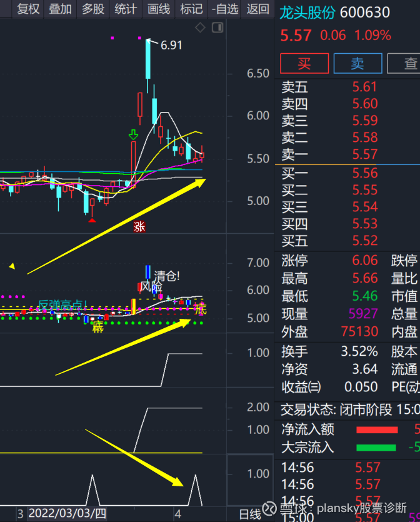Click the 清仓! signal label
This screenshot has width=420, height=522.
(167, 276)
